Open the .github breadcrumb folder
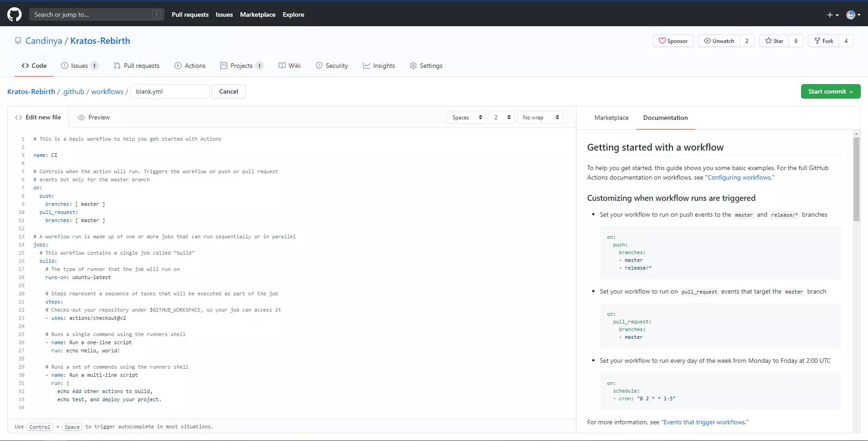Viewport: 868px width, 441px height. tap(73, 91)
